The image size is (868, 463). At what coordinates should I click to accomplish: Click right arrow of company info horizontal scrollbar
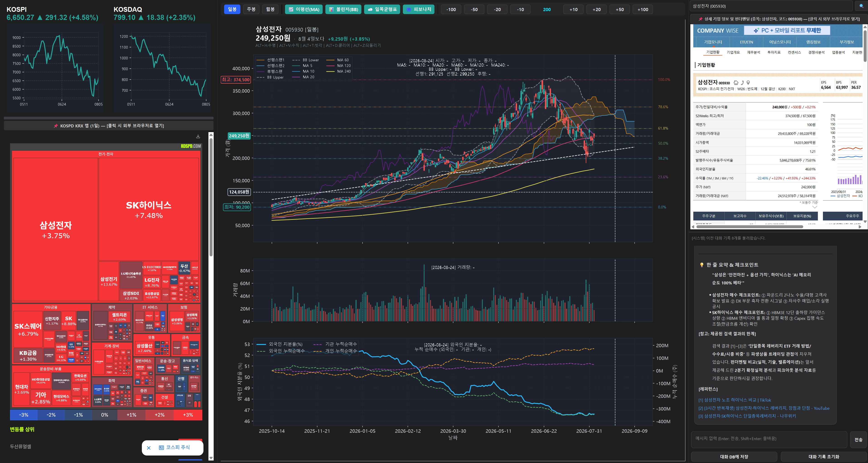click(x=860, y=227)
